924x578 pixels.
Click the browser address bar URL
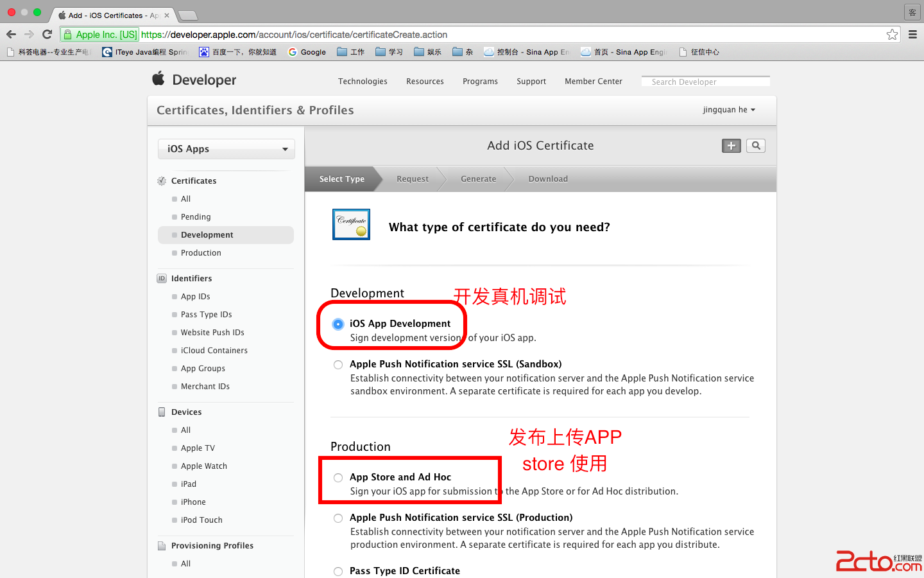[294, 35]
